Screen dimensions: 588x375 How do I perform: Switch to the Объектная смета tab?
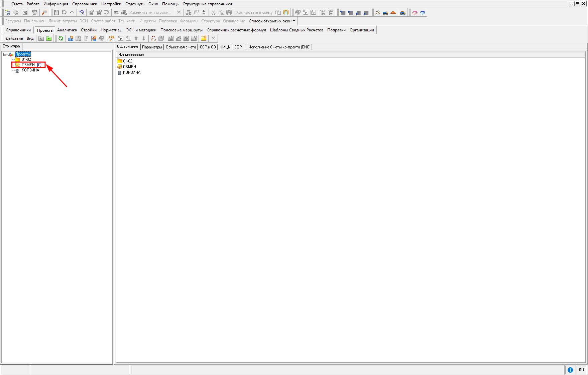point(181,47)
